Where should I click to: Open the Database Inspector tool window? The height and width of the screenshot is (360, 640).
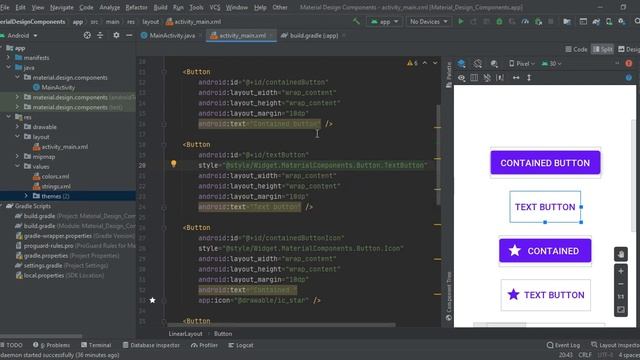tap(151, 345)
